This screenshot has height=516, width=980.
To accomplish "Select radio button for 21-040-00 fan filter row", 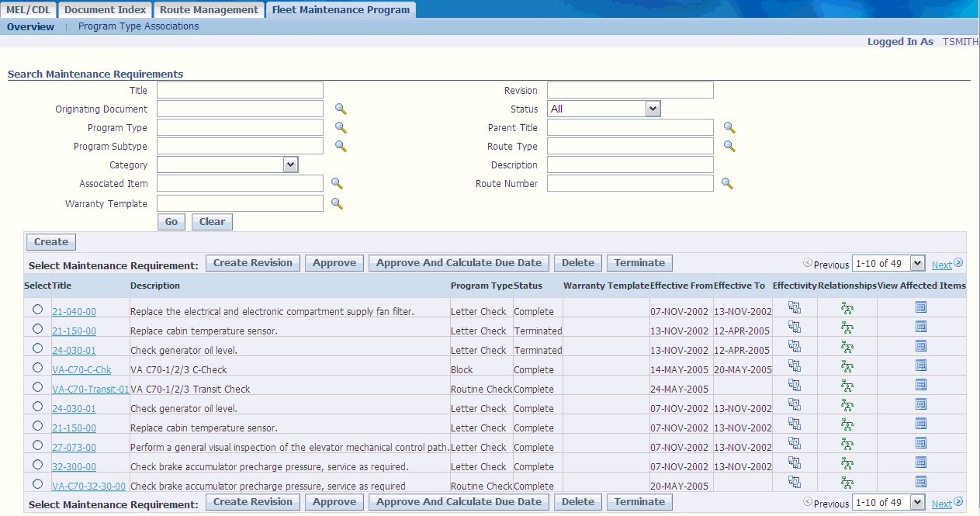I will pos(37,309).
